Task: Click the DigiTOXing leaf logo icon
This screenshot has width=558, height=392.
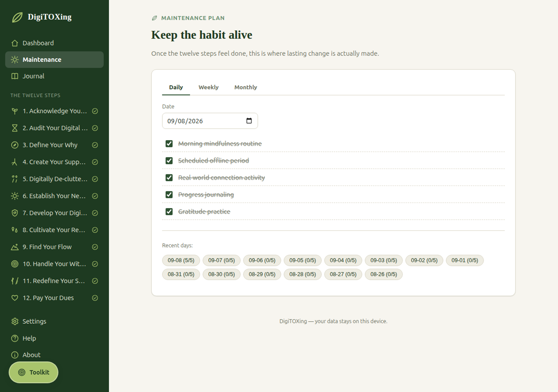Action: (17, 17)
